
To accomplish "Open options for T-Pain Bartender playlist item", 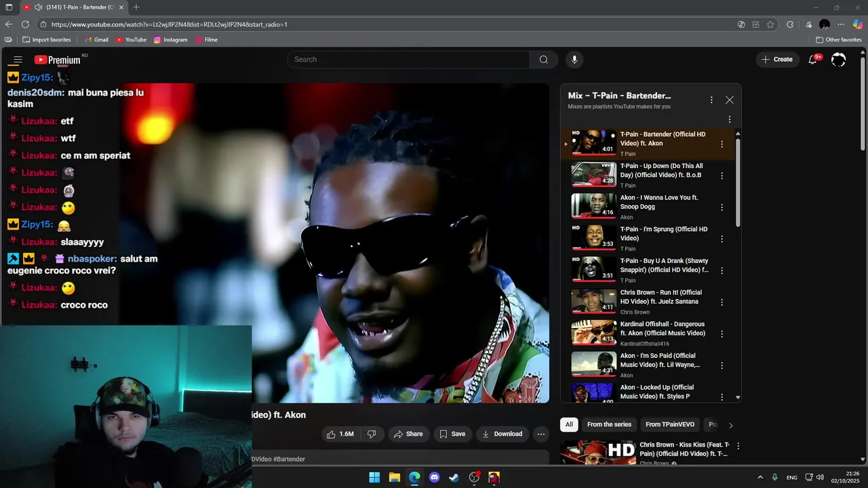I will [x=722, y=144].
